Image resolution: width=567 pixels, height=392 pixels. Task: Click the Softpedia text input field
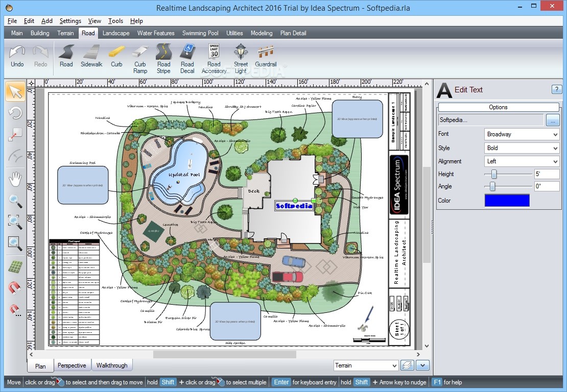[491, 120]
